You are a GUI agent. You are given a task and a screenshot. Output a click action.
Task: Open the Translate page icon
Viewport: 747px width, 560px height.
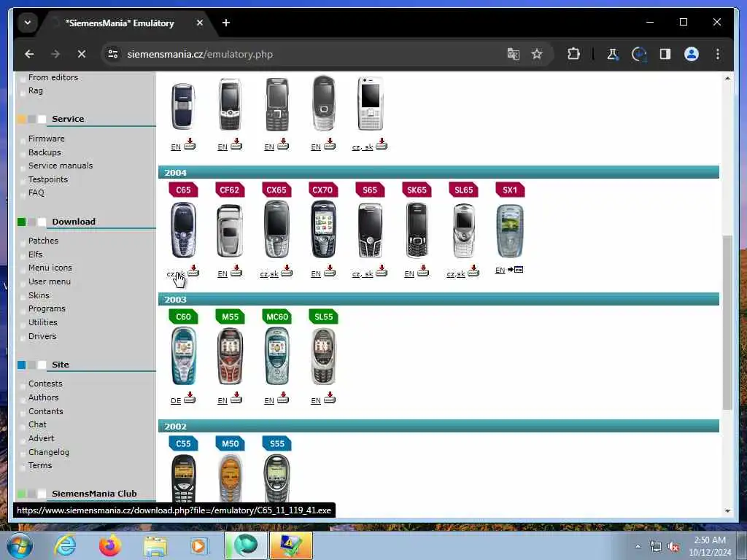[x=513, y=54]
